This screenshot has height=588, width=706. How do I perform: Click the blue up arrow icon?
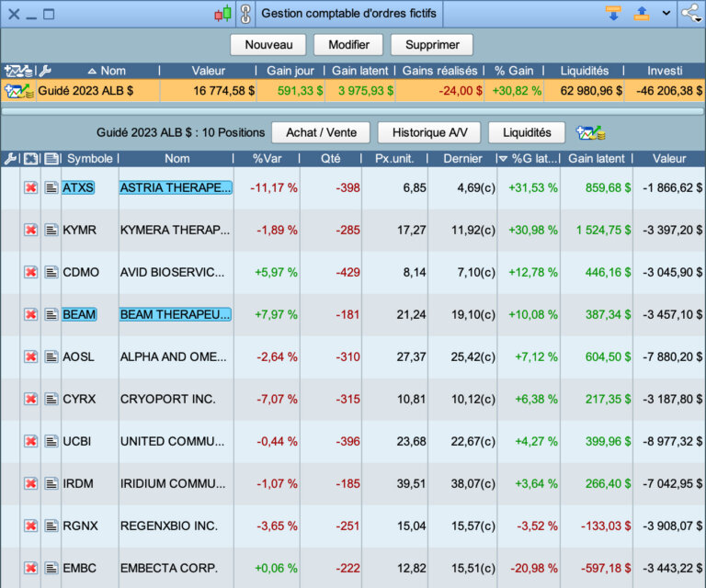pyautogui.click(x=641, y=14)
